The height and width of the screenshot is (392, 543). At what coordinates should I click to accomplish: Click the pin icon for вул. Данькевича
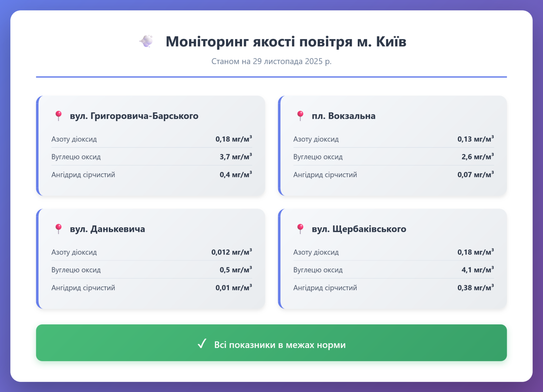[58, 229]
